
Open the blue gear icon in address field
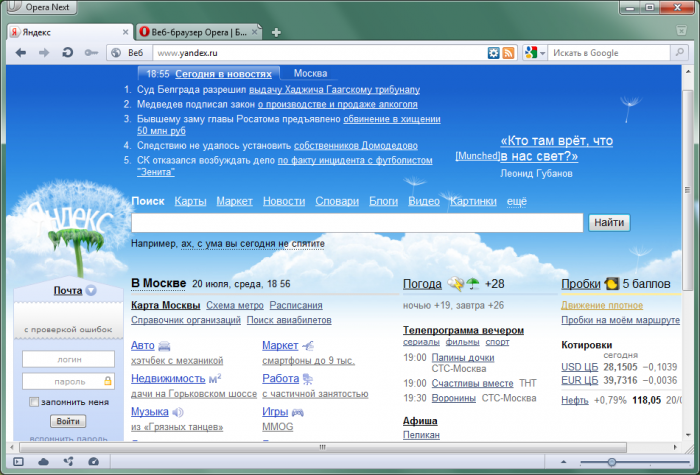point(493,53)
